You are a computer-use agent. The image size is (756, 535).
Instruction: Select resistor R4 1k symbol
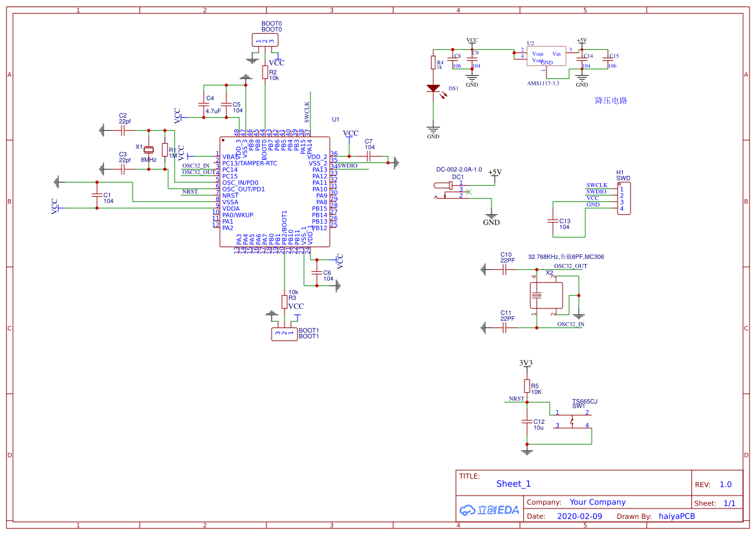click(x=433, y=62)
